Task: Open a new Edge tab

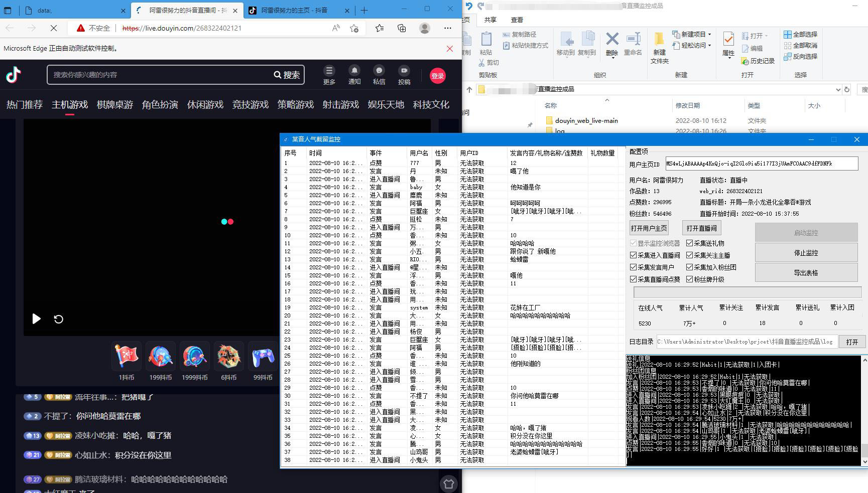Action: (364, 10)
